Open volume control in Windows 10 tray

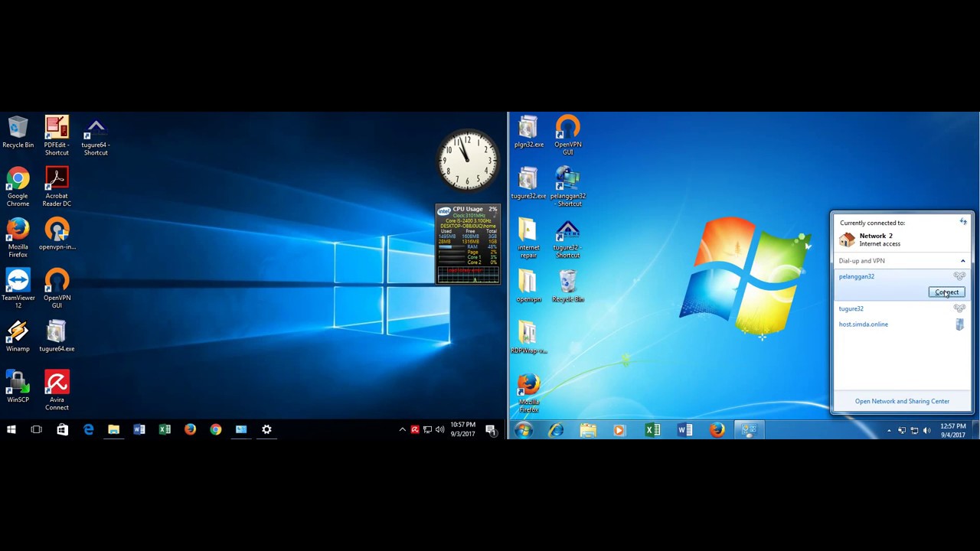(439, 429)
